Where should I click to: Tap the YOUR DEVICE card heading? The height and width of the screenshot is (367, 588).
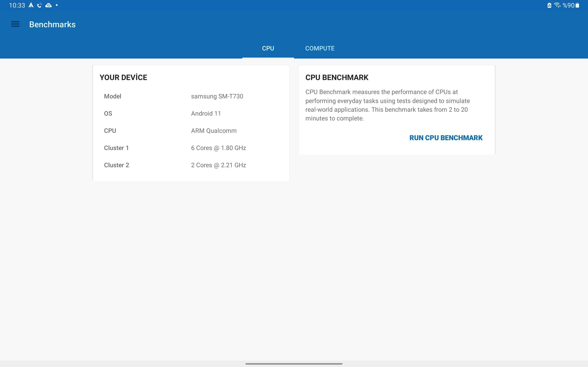[123, 78]
